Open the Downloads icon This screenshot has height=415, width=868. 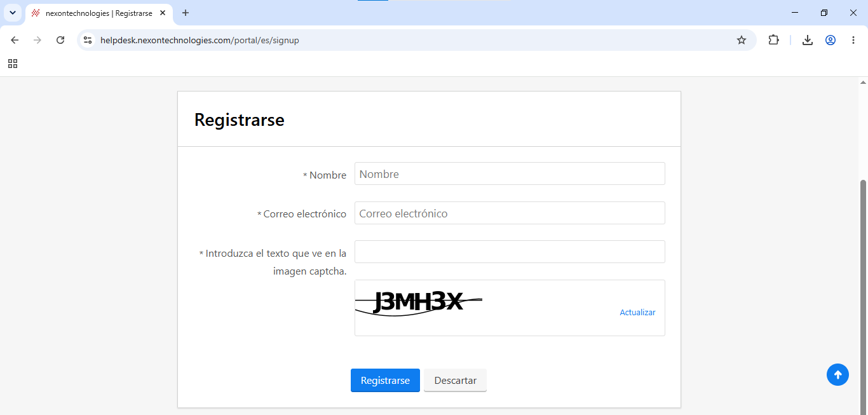click(808, 40)
